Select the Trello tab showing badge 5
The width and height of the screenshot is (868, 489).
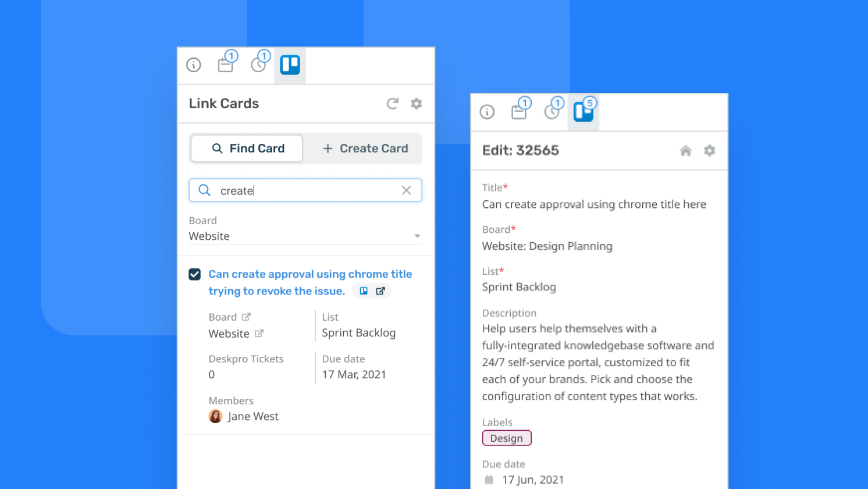[x=583, y=111]
